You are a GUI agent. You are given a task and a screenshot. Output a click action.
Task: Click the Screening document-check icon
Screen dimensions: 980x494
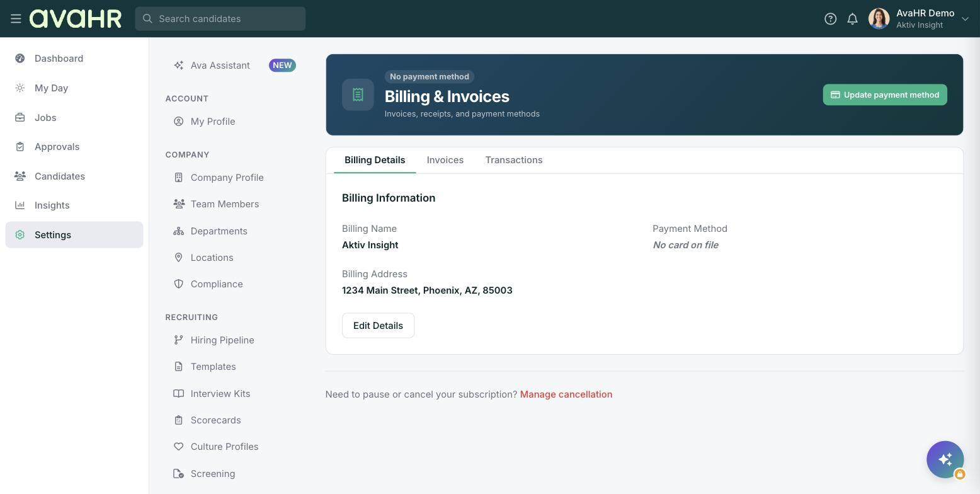(x=179, y=474)
